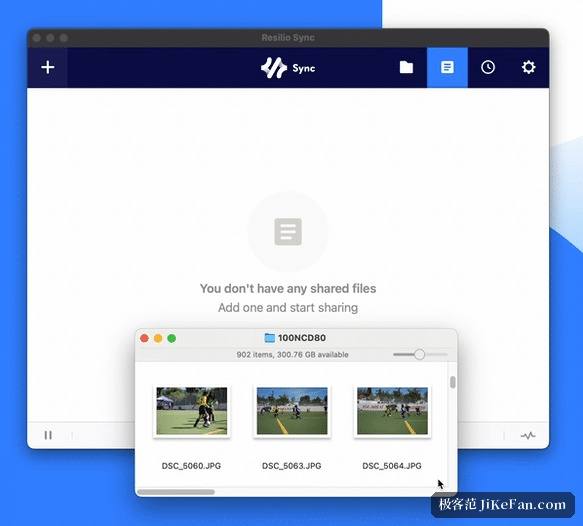Select the DSC_5060.JPG thumbnail

point(191,411)
